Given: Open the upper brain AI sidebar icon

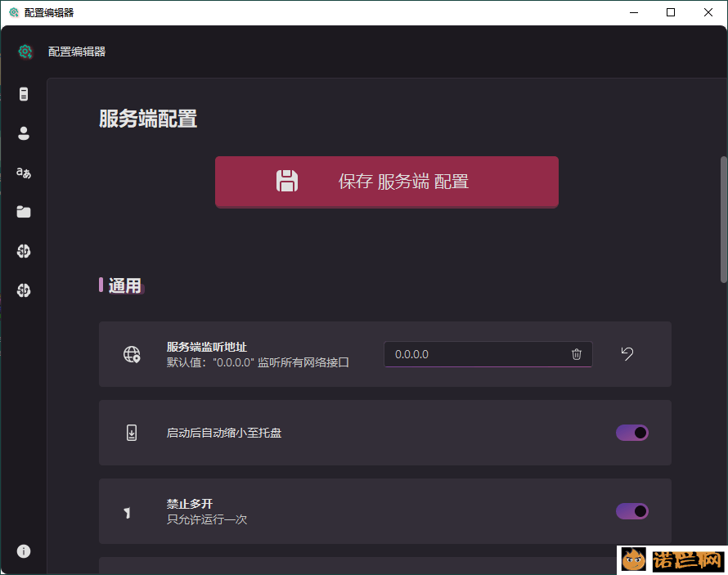Looking at the screenshot, I should pyautogui.click(x=24, y=251).
